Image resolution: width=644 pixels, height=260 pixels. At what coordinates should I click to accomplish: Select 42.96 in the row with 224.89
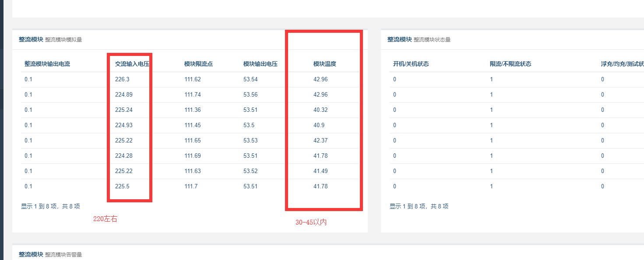point(320,94)
